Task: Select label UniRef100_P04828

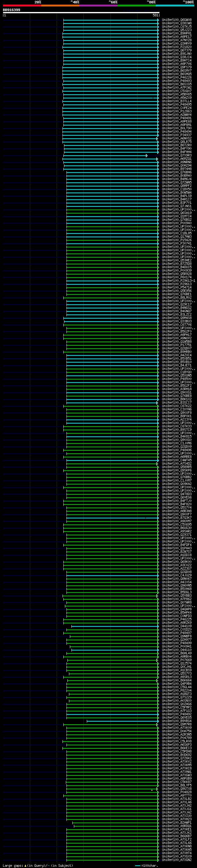Action: pos(177,792)
